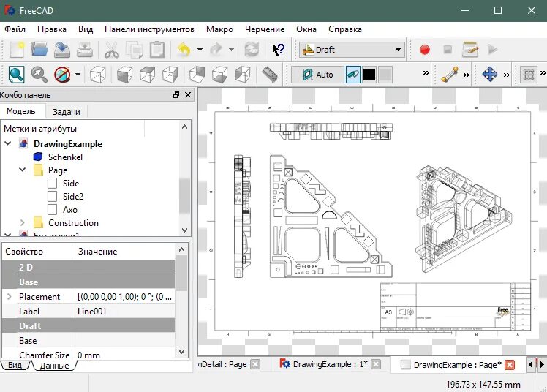Open the Файл menu
Screen dimensions: 547x392
coord(15,29)
